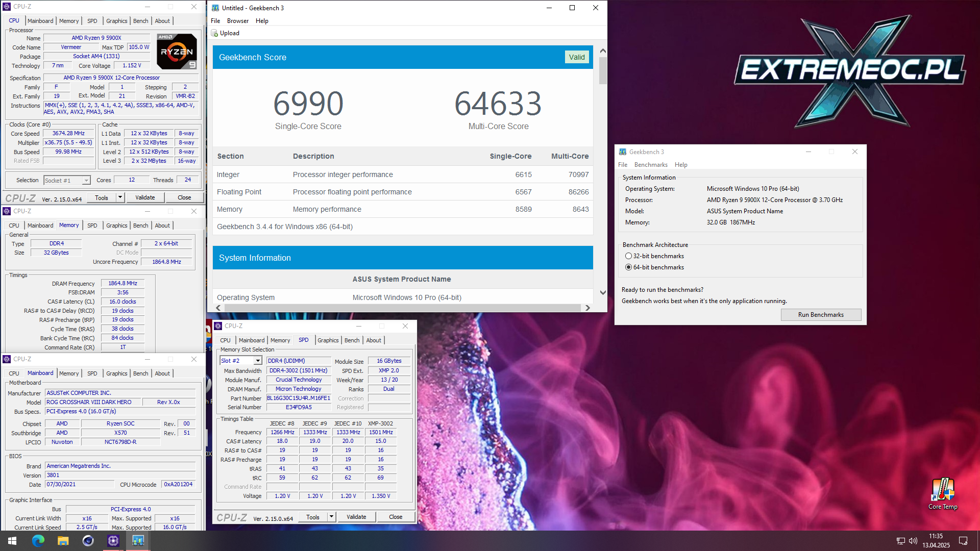Click the volume speaker tray icon
The width and height of the screenshot is (980, 551).
click(913, 541)
